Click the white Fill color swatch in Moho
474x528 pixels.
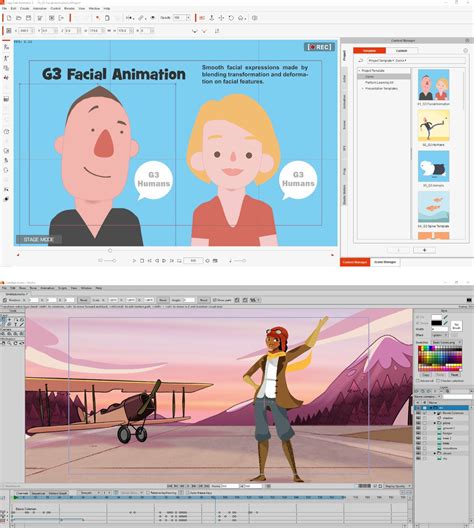coord(436,318)
